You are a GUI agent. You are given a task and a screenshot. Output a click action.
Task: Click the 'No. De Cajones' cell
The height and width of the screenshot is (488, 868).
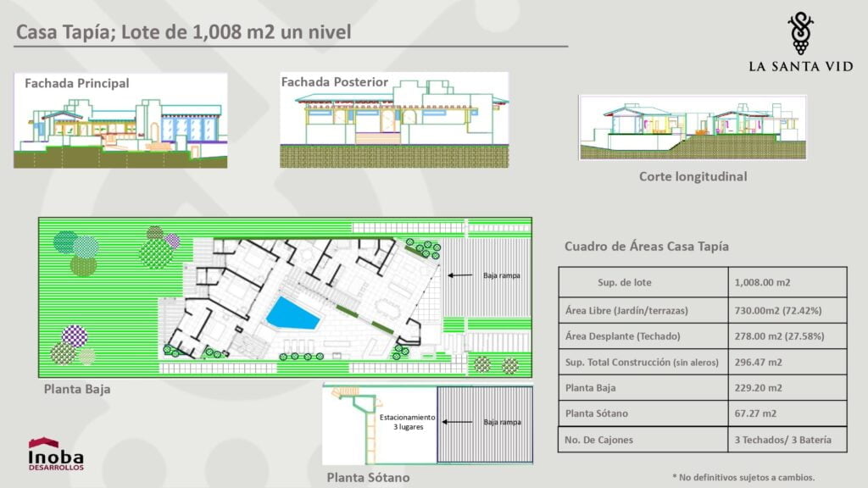(643, 440)
